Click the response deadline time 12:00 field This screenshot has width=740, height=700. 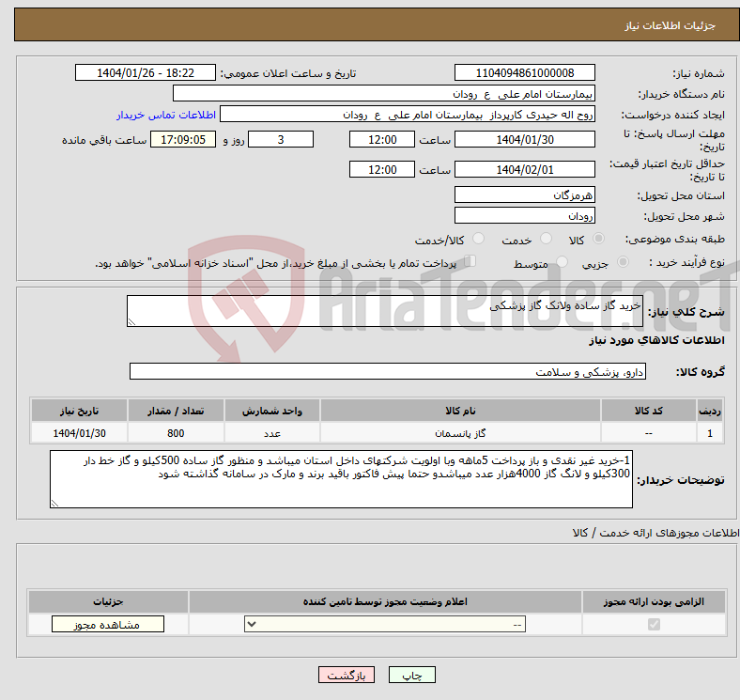point(382,139)
